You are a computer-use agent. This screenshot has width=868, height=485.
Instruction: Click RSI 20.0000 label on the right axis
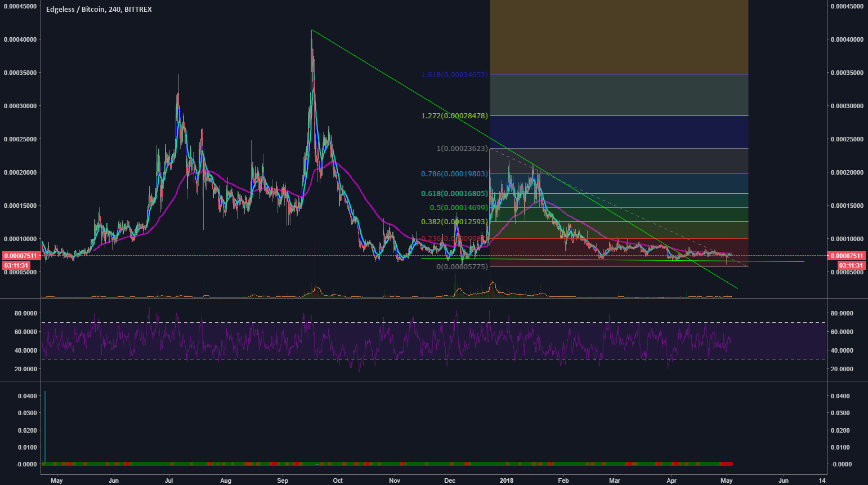[842, 369]
